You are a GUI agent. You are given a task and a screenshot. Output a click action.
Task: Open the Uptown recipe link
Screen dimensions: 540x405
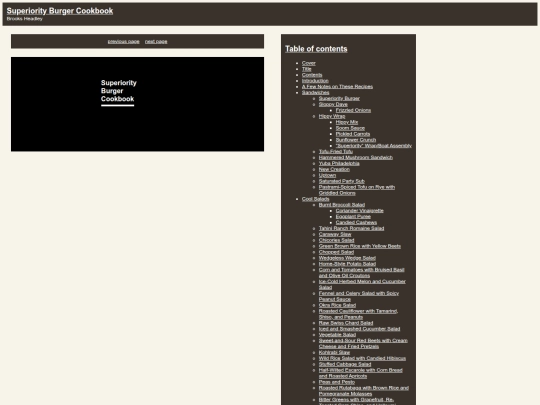coord(327,175)
